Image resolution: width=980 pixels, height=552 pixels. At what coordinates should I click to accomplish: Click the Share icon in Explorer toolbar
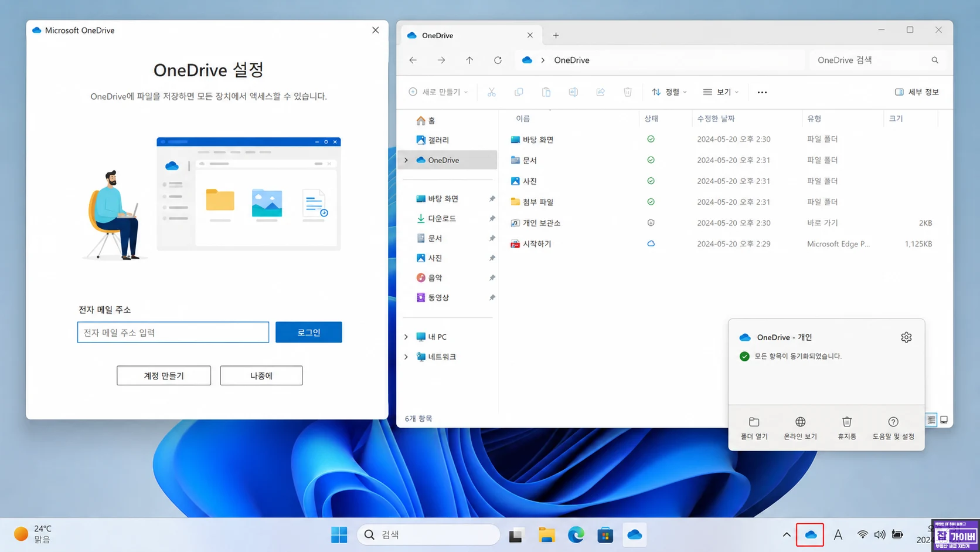[600, 92]
